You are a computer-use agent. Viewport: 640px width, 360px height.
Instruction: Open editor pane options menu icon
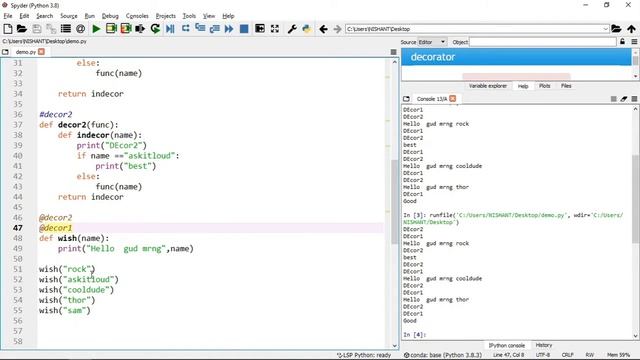click(x=393, y=52)
